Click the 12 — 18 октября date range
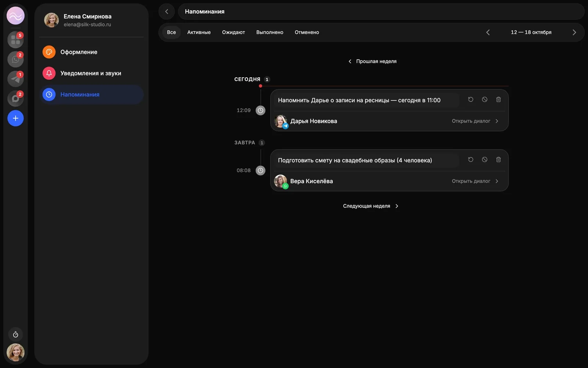588x368 pixels. (x=531, y=32)
